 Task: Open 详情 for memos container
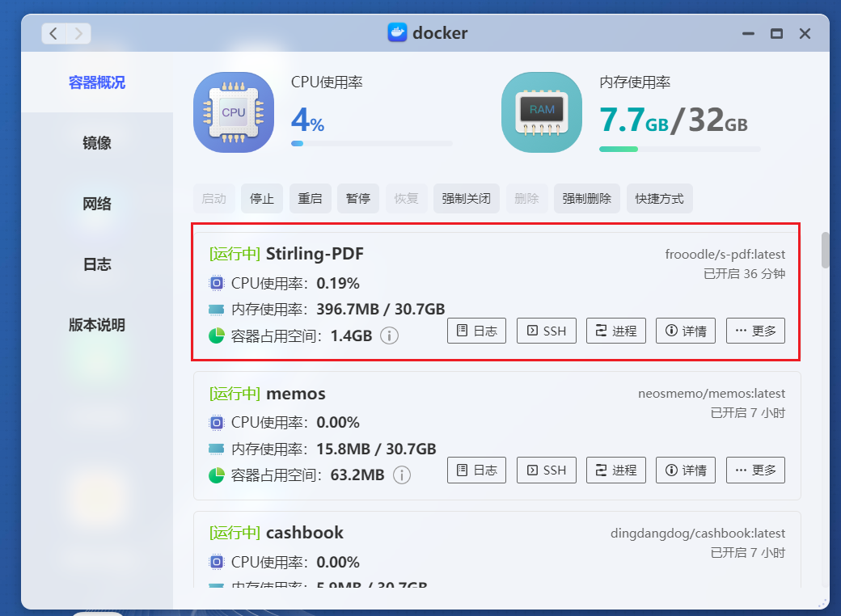[686, 470]
